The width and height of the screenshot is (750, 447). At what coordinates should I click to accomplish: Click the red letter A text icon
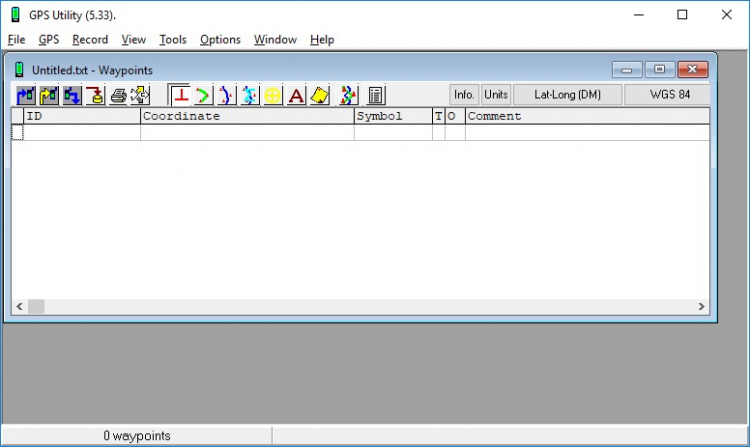pyautogui.click(x=296, y=95)
